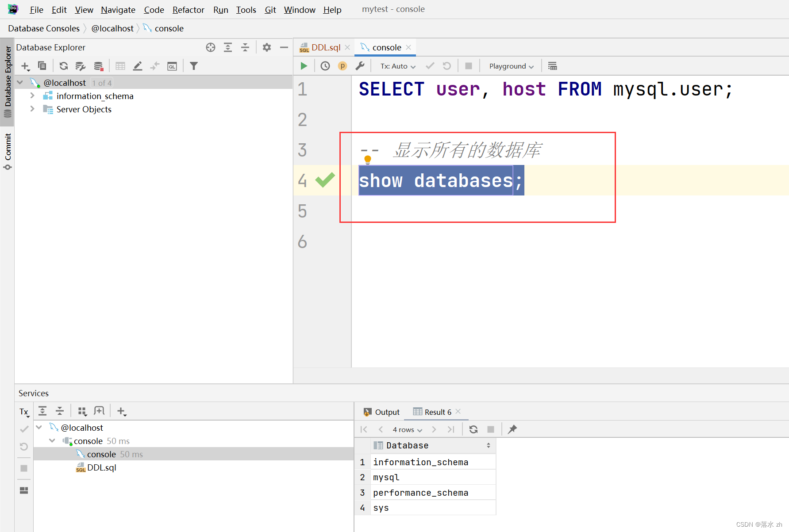Go to first result page
The height and width of the screenshot is (532, 789).
click(x=364, y=429)
